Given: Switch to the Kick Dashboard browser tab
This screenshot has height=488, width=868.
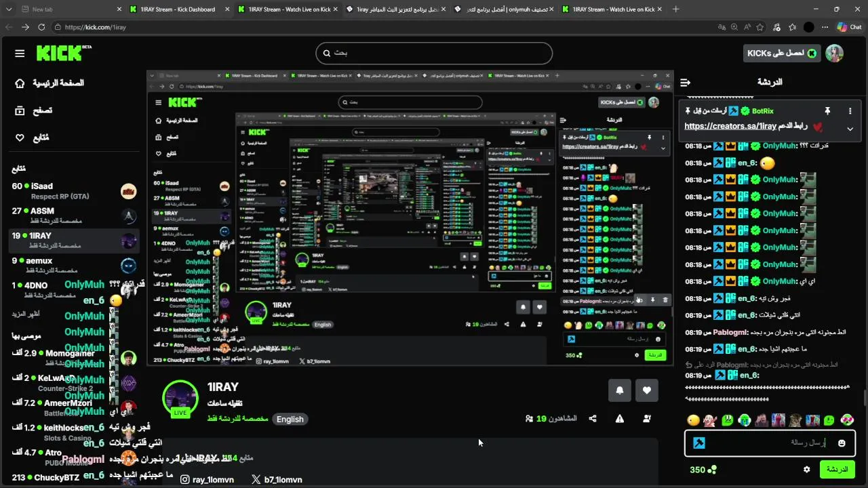Looking at the screenshot, I should (x=178, y=9).
